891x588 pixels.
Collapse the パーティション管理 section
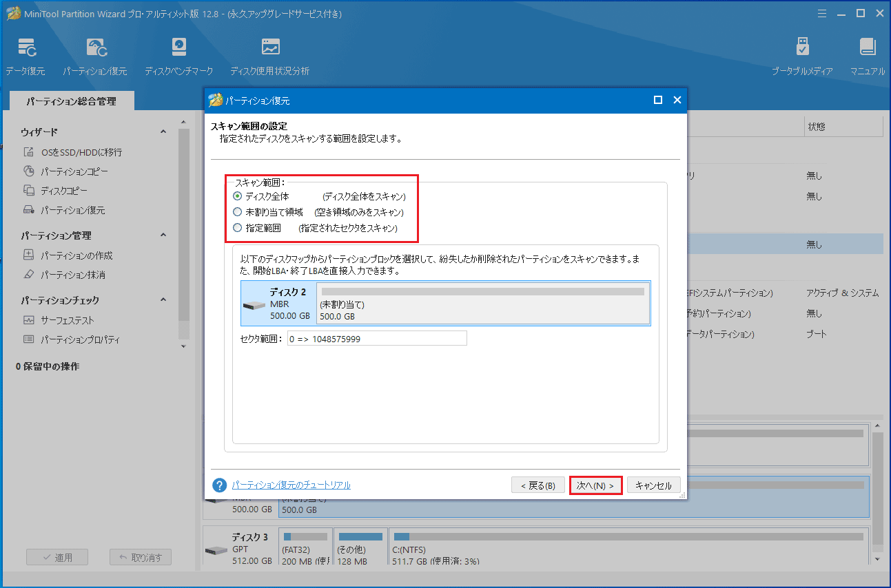point(163,235)
